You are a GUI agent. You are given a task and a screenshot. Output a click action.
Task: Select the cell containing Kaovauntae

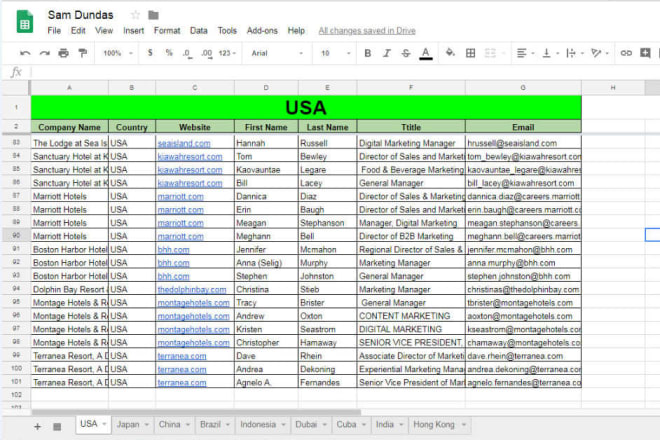pos(266,170)
